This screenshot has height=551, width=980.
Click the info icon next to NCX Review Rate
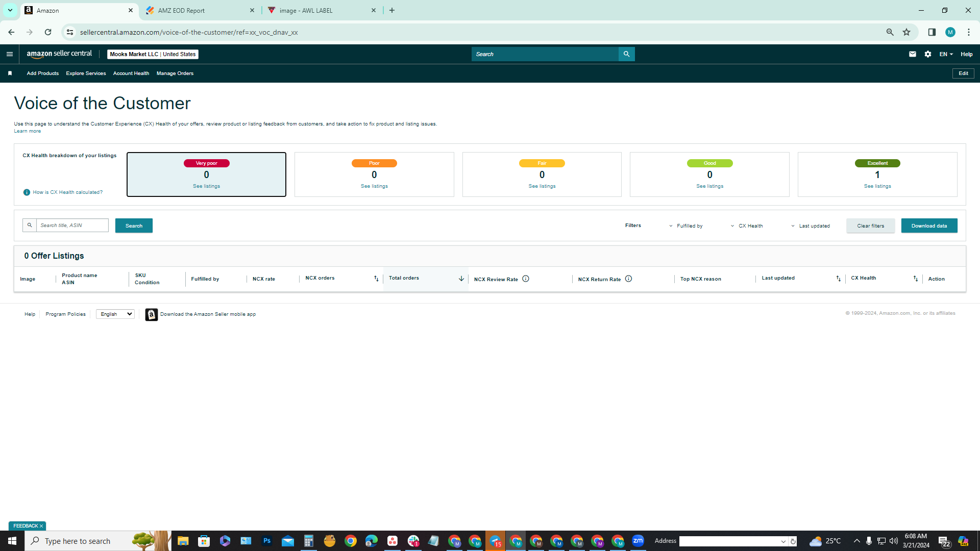tap(526, 279)
